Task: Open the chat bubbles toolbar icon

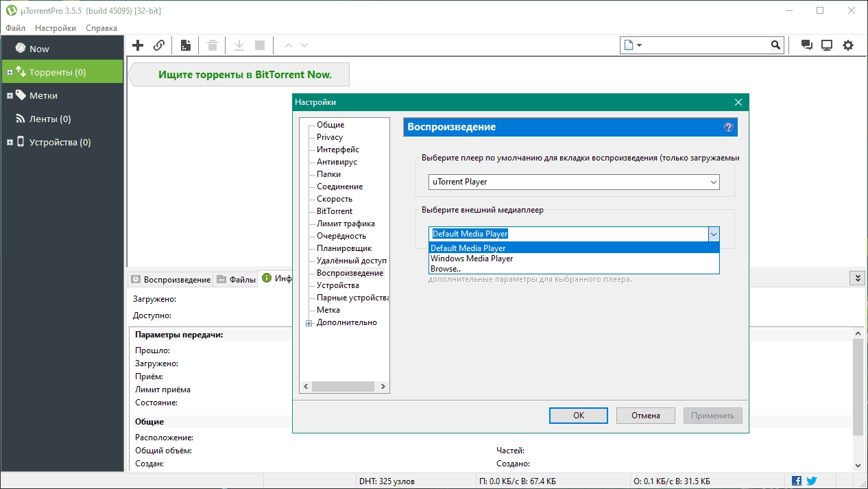Action: tap(807, 45)
